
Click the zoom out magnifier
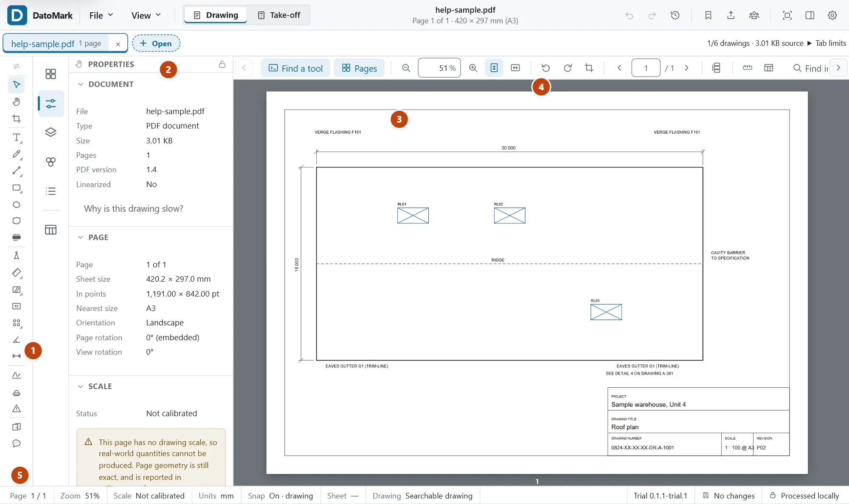click(406, 68)
